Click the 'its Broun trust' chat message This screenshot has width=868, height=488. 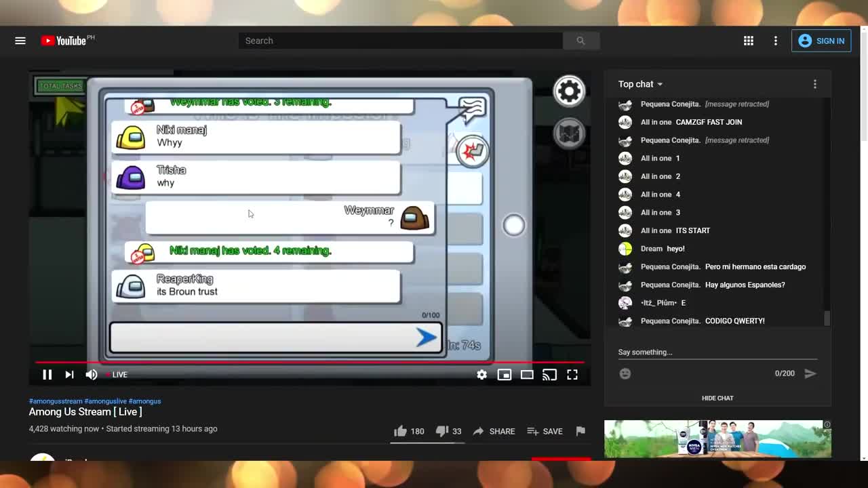(x=187, y=291)
